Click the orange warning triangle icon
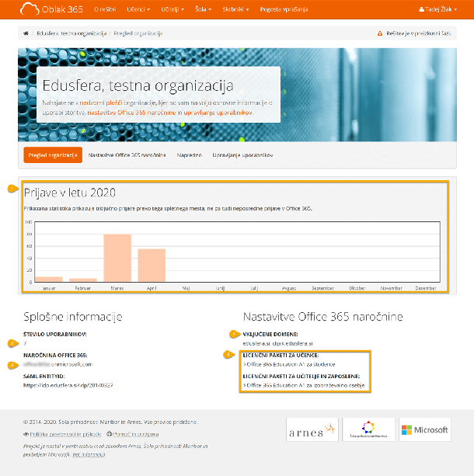Image resolution: width=474 pixels, height=476 pixels. 380,34
